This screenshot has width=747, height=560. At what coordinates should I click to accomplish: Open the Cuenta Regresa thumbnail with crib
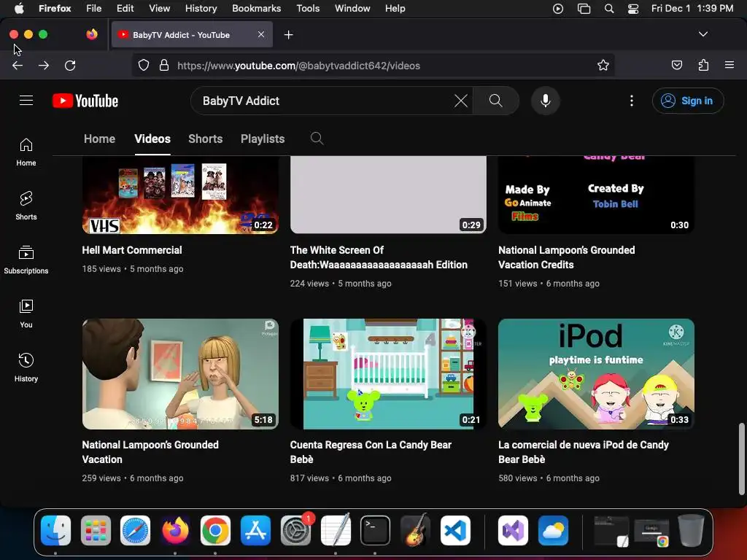388,374
